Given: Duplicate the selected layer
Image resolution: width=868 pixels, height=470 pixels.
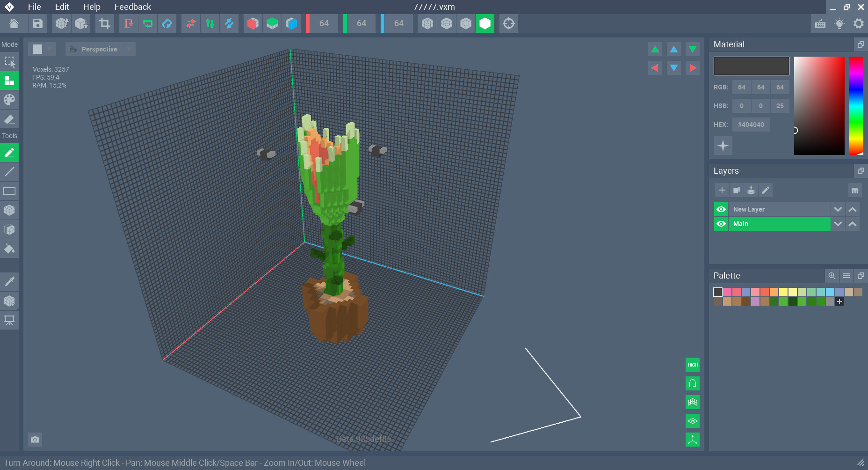Looking at the screenshot, I should pyautogui.click(x=737, y=190).
